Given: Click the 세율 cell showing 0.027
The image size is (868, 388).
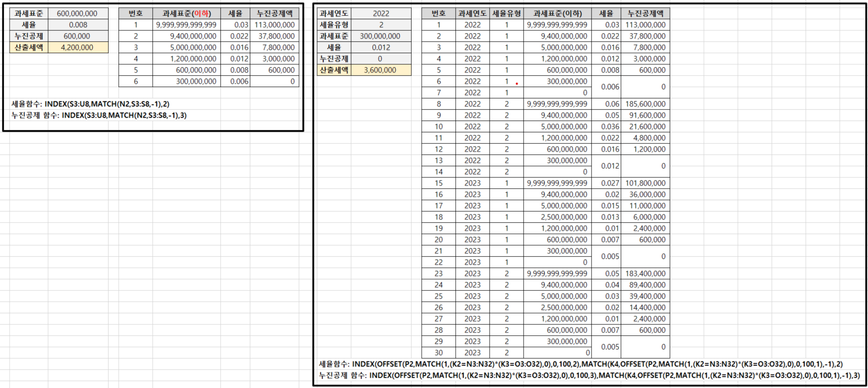Looking at the screenshot, I should 606,183.
